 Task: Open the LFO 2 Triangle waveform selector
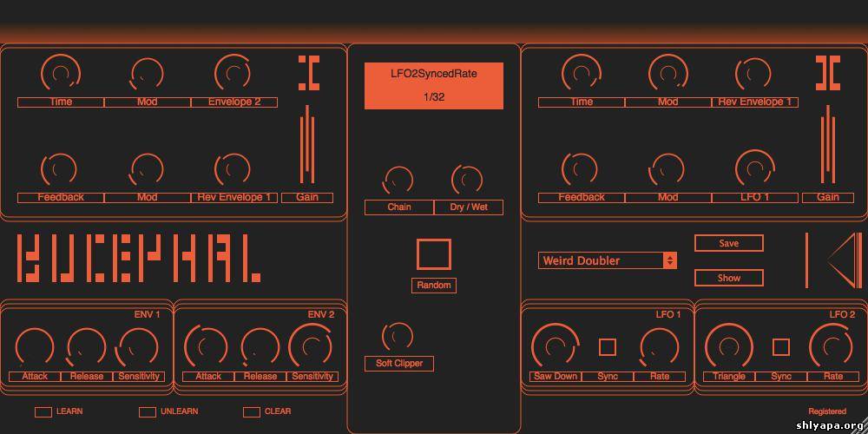pyautogui.click(x=729, y=377)
